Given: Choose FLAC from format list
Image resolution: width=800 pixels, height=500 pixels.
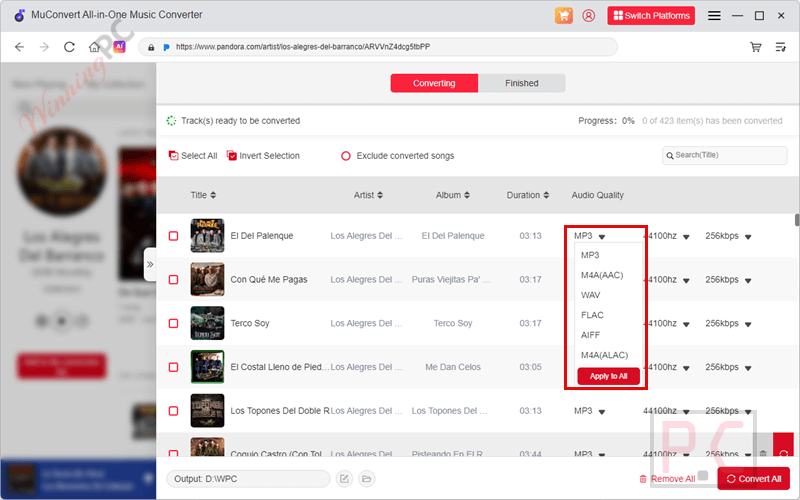Looking at the screenshot, I should coord(592,315).
